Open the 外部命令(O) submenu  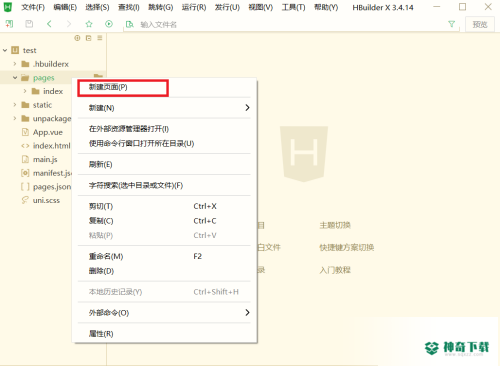click(164, 313)
